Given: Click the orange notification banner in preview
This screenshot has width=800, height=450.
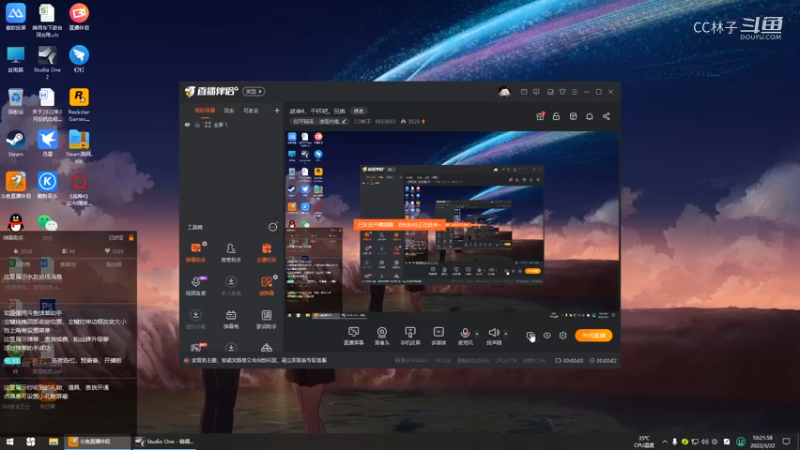Looking at the screenshot, I should [399, 224].
